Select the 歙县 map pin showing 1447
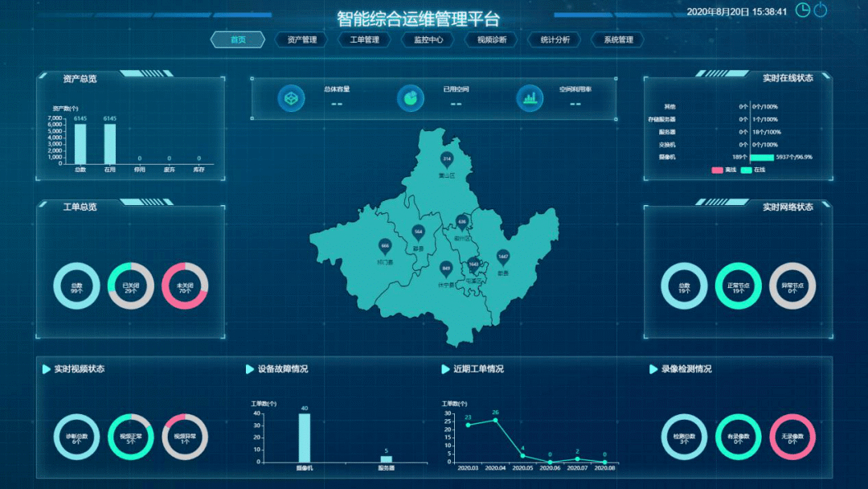Screen dimensions: 868x489 (502, 257)
